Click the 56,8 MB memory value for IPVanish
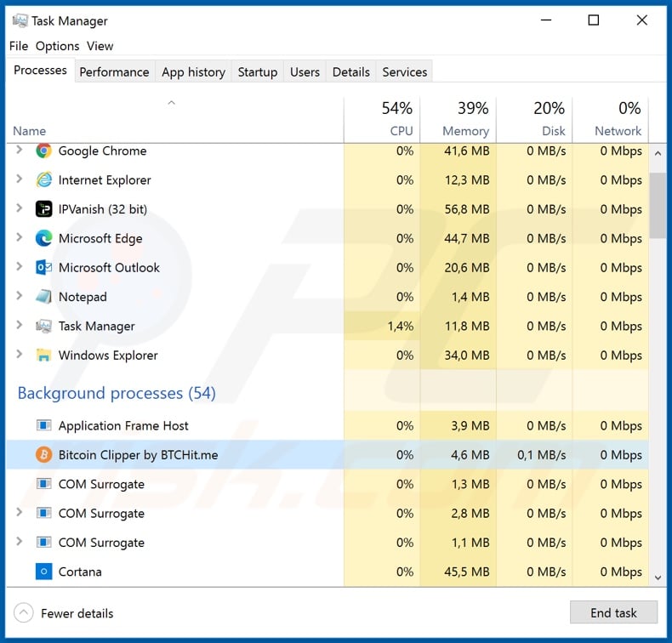Image resolution: width=672 pixels, height=643 pixels. 467,209
